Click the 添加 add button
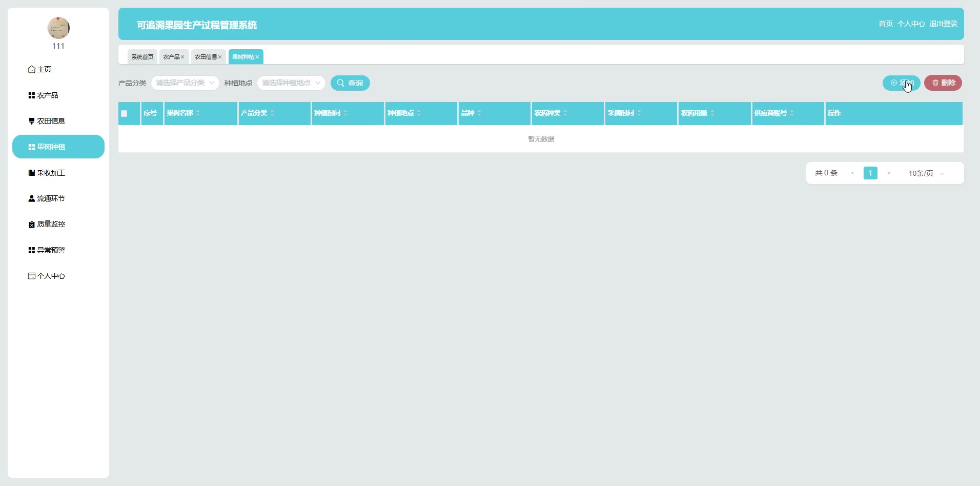Viewport: 980px width, 486px height. point(901,83)
